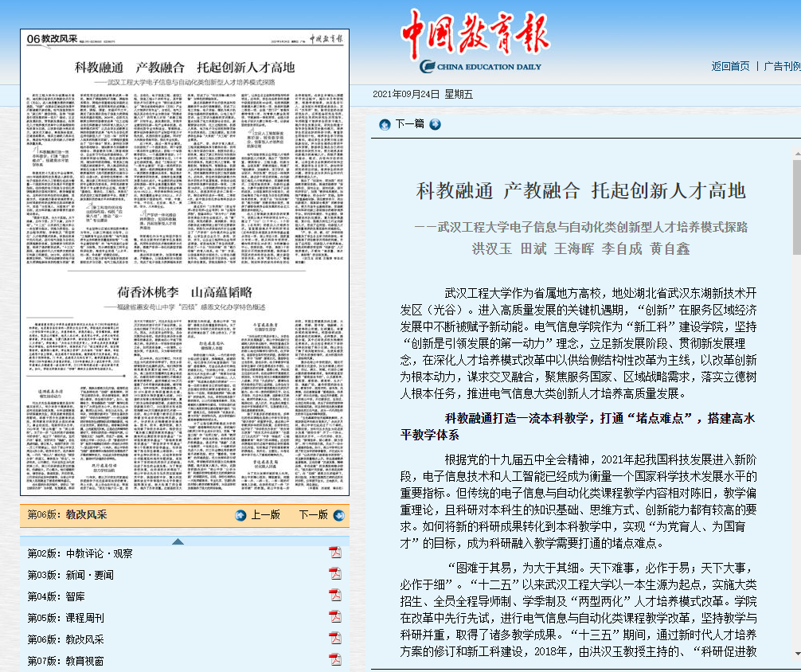Open PDF for 第05版 课程周刊
The height and width of the screenshot is (672, 801).
click(x=335, y=617)
